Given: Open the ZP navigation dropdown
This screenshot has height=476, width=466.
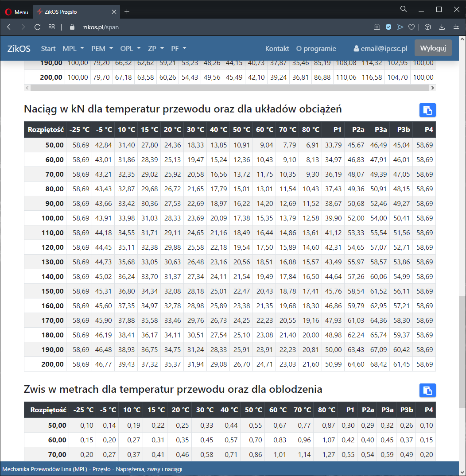Looking at the screenshot, I should [x=156, y=48].
